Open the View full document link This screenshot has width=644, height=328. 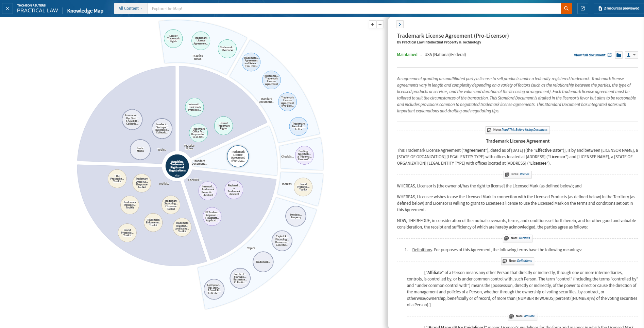click(x=590, y=55)
